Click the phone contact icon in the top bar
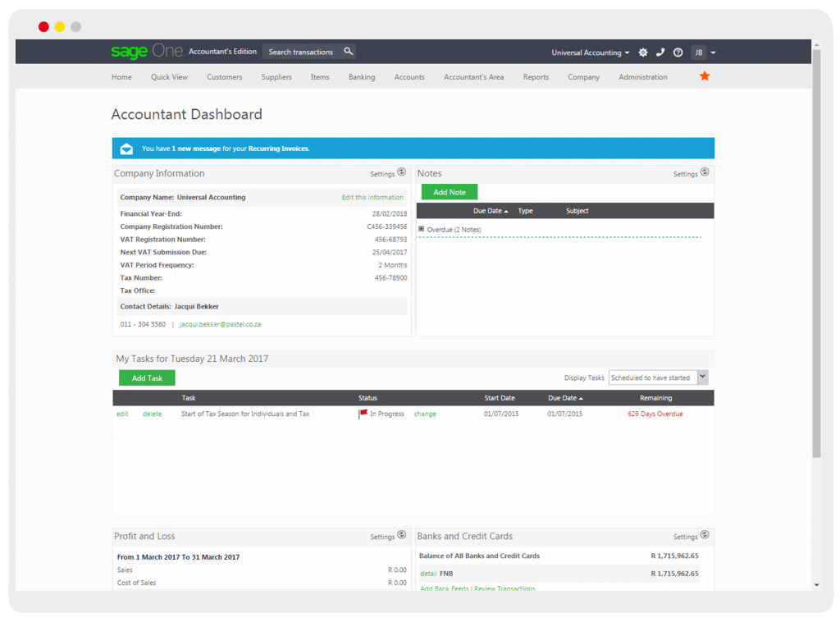The image size is (840, 636). [x=660, y=53]
